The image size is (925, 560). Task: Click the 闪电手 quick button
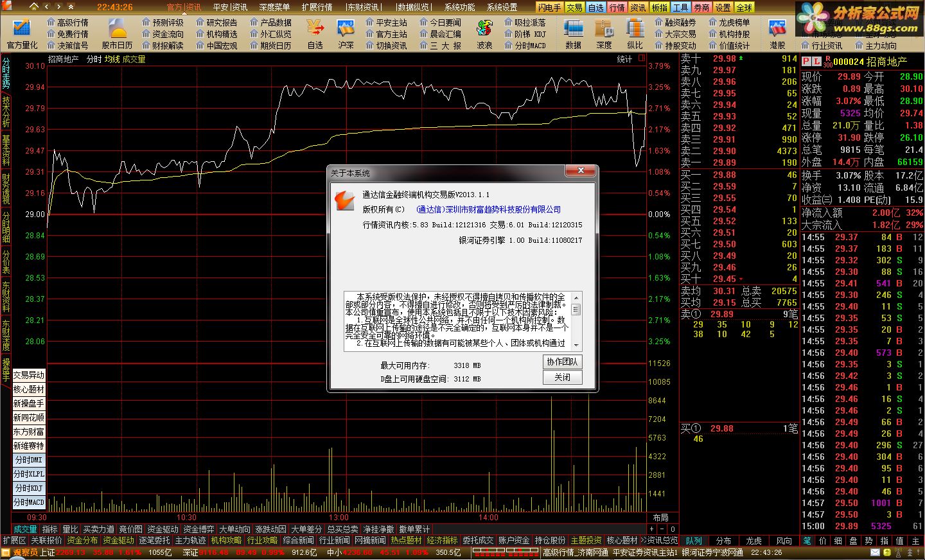tap(550, 8)
